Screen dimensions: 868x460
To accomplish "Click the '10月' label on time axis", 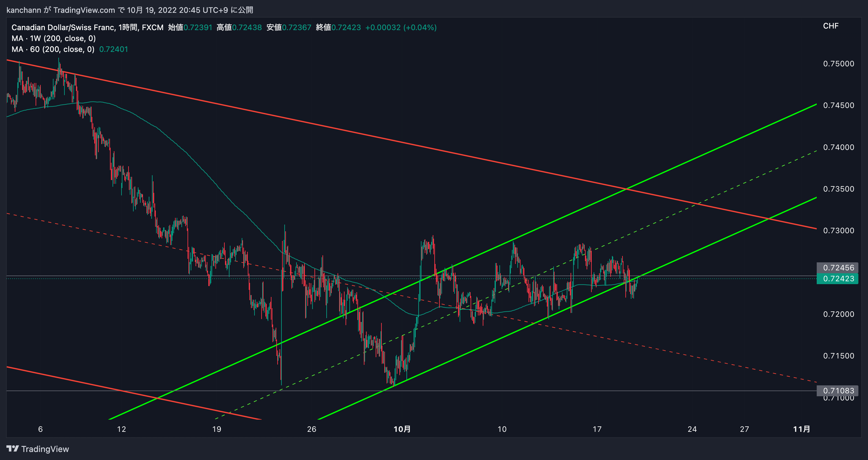I will pyautogui.click(x=402, y=429).
